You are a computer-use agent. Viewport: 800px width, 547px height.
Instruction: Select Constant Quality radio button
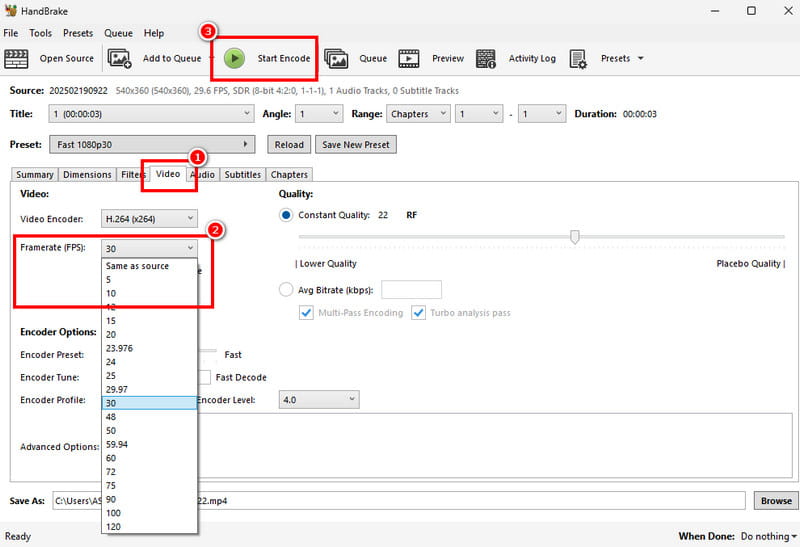[286, 215]
